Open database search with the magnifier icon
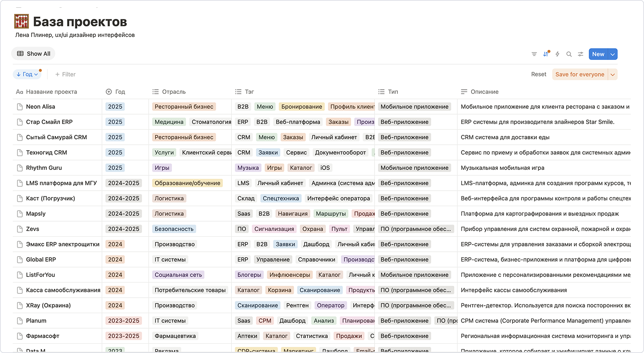Screen dimensions: 644x353 coord(569,54)
